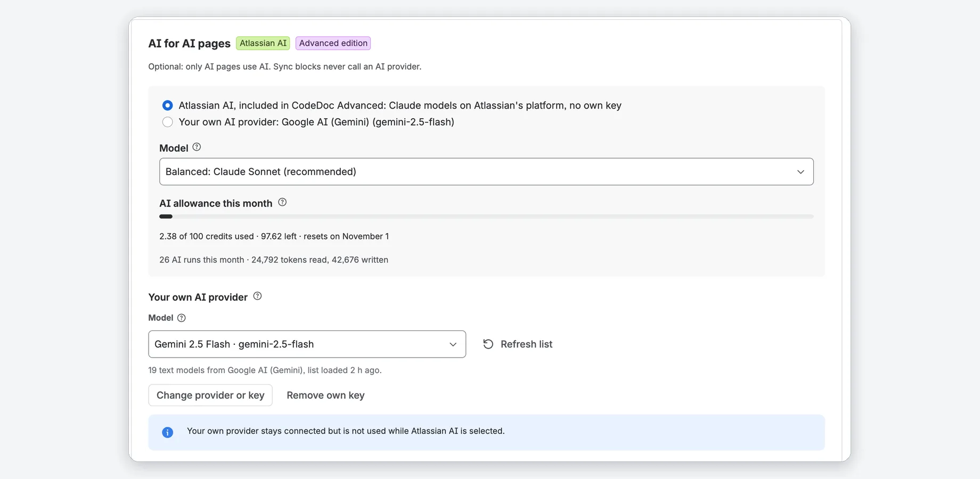Expand the Gemini 2.5 Flash model dropdown
980x479 pixels.
pos(307,344)
